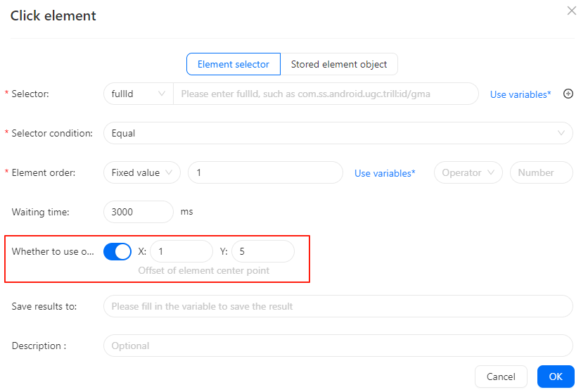Click Use variables link next to Selector

520,94
